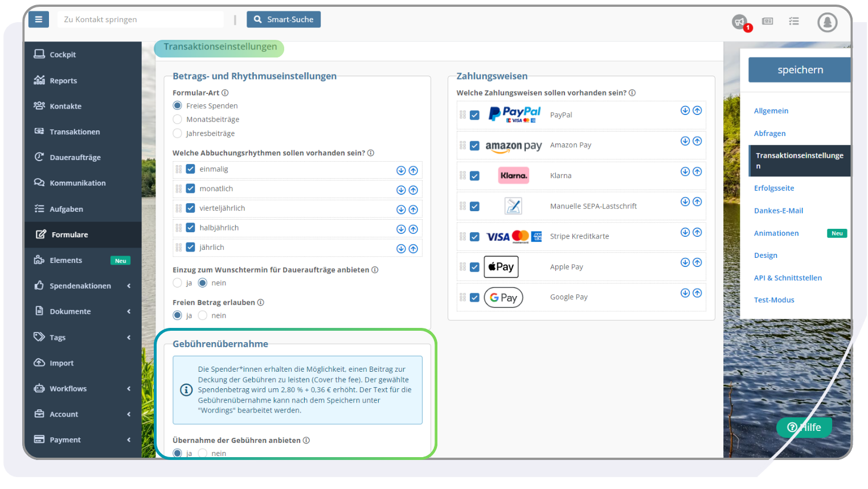Switch to the Dankes-E-Mail tab

(x=779, y=210)
